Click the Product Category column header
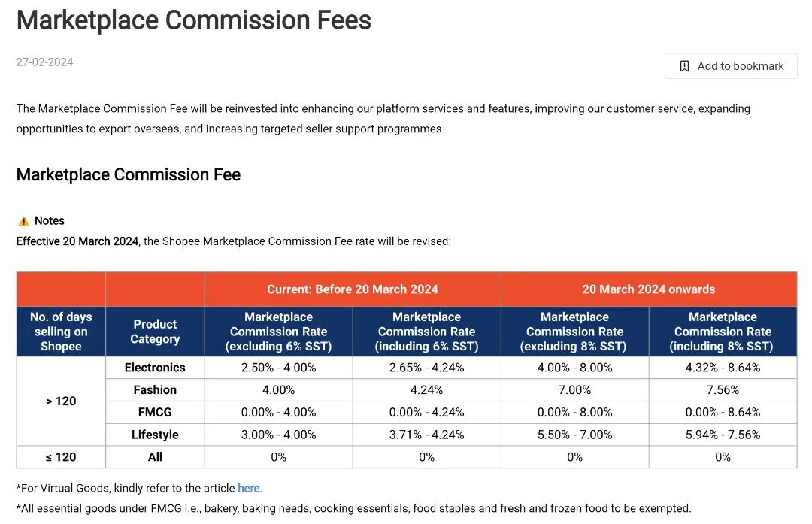The image size is (812, 524). tap(155, 332)
